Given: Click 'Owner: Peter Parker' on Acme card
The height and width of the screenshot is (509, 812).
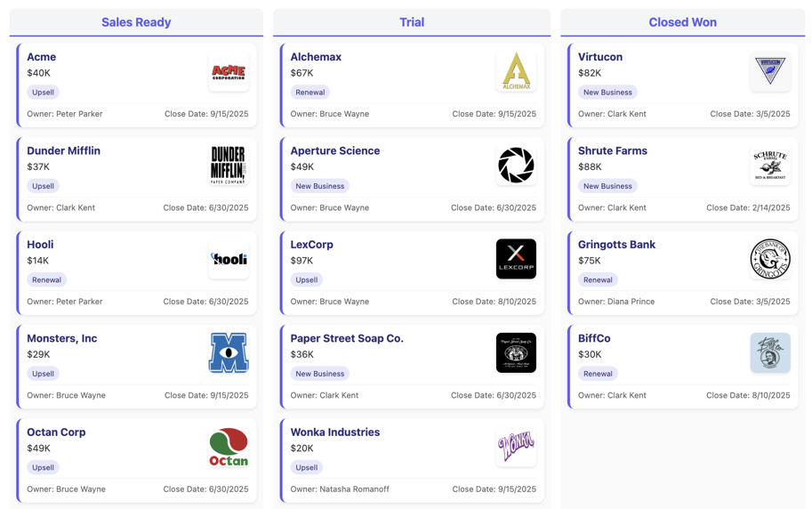Looking at the screenshot, I should (65, 114).
